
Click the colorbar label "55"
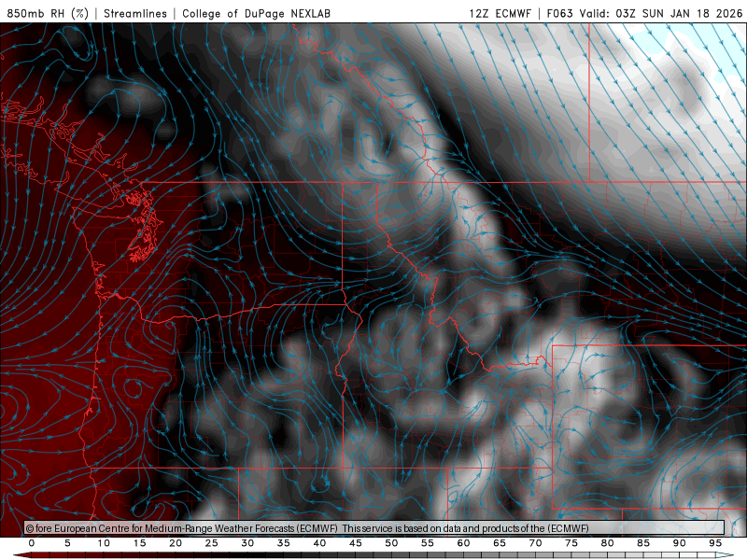428,543
